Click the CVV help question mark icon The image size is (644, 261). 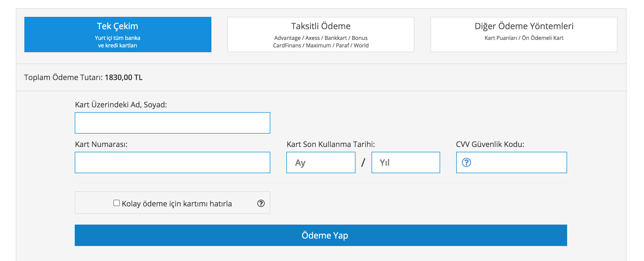point(466,162)
